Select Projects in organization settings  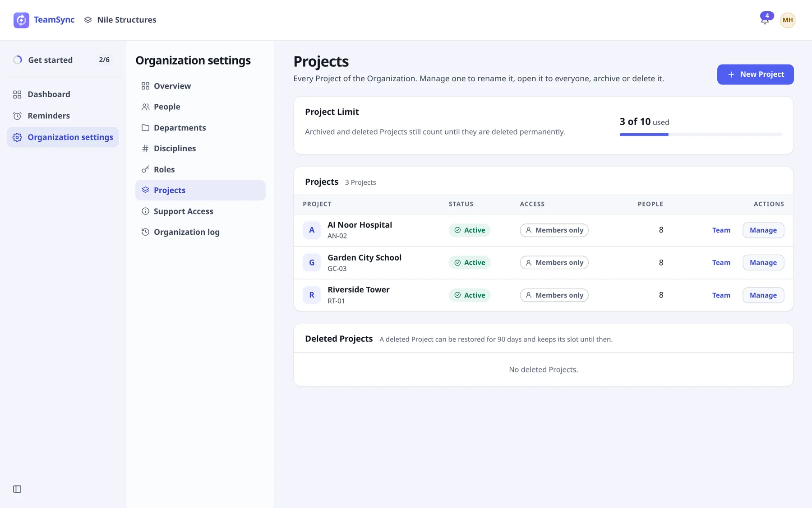(200, 190)
